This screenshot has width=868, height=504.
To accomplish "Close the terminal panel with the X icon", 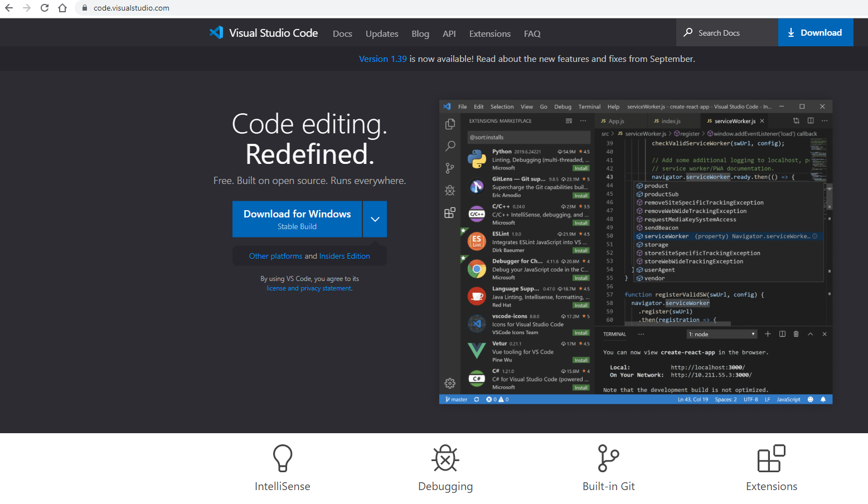I will pos(825,334).
